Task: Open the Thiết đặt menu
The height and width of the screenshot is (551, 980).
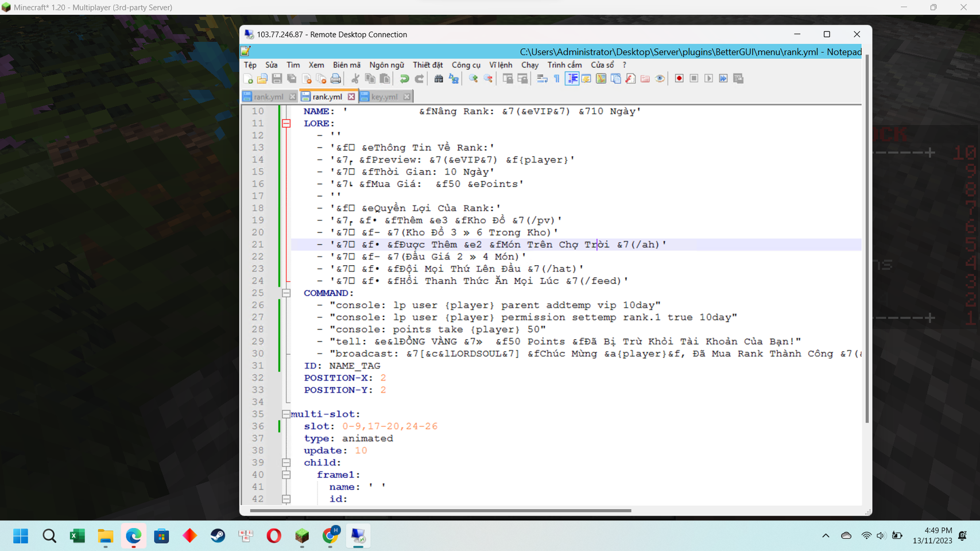Action: pyautogui.click(x=428, y=65)
